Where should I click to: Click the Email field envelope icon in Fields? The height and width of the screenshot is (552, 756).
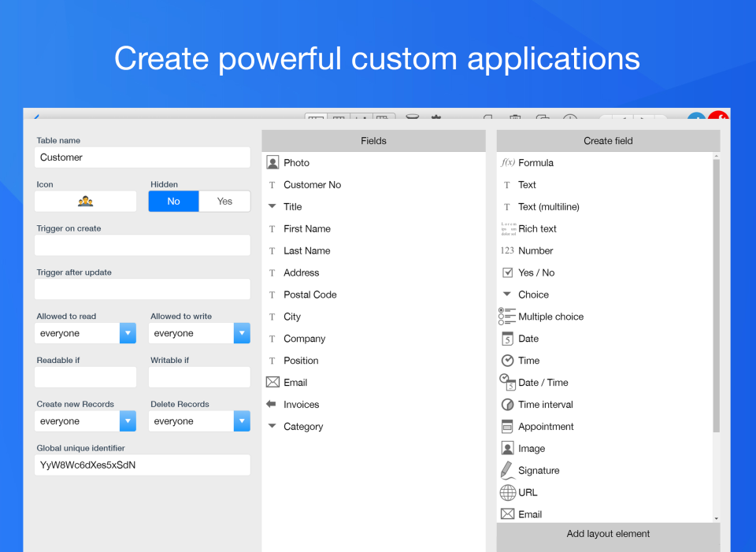[272, 382]
